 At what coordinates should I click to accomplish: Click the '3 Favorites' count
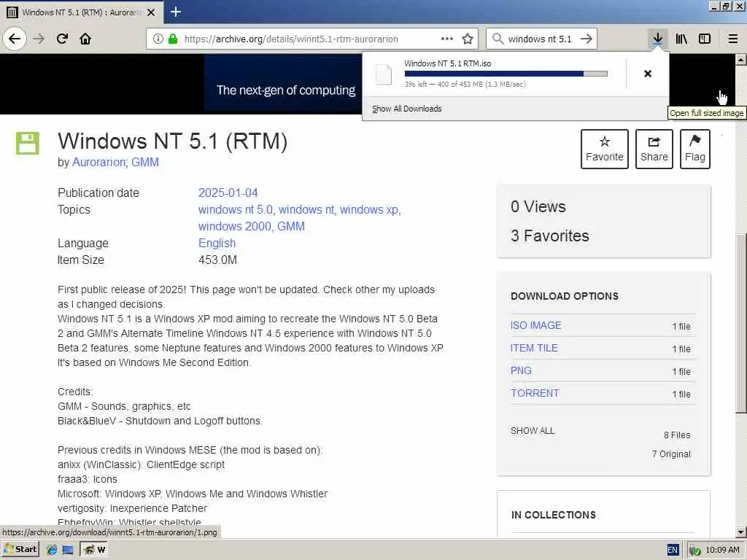550,236
